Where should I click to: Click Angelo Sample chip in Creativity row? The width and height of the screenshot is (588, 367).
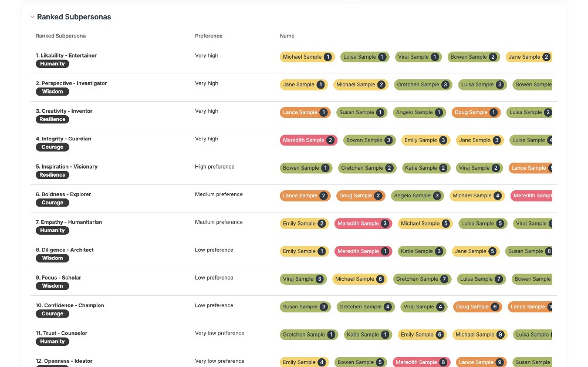(x=419, y=113)
